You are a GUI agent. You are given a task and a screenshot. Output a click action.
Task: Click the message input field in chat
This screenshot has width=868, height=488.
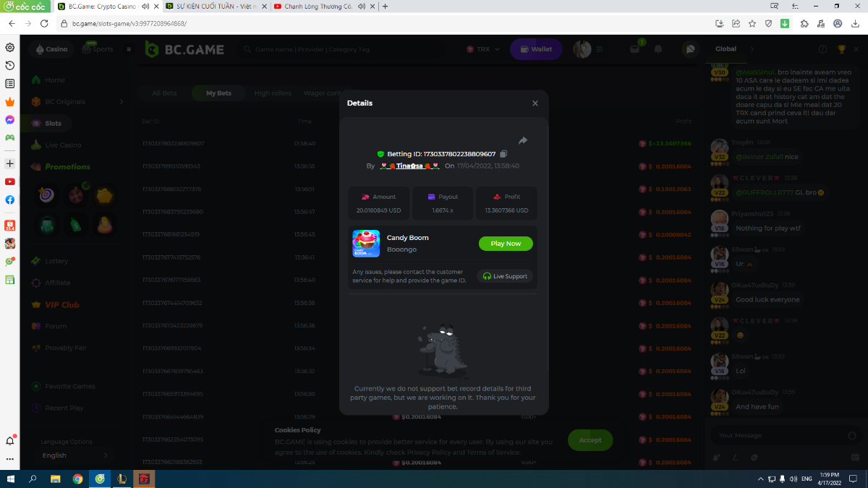pos(778,435)
